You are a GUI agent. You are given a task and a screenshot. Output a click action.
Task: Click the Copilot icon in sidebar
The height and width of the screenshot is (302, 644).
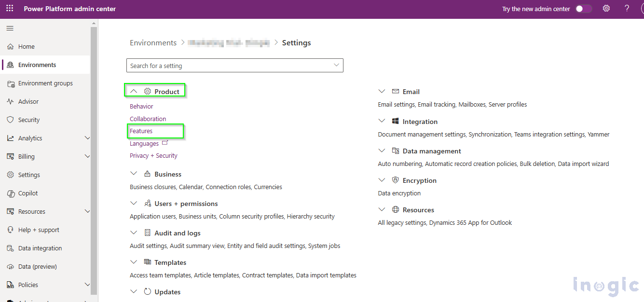[x=10, y=193]
